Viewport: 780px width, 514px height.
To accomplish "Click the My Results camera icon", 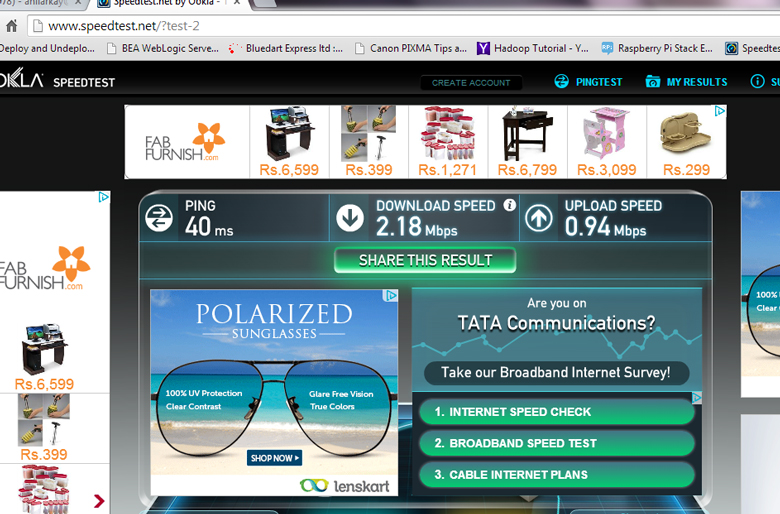I will (653, 82).
